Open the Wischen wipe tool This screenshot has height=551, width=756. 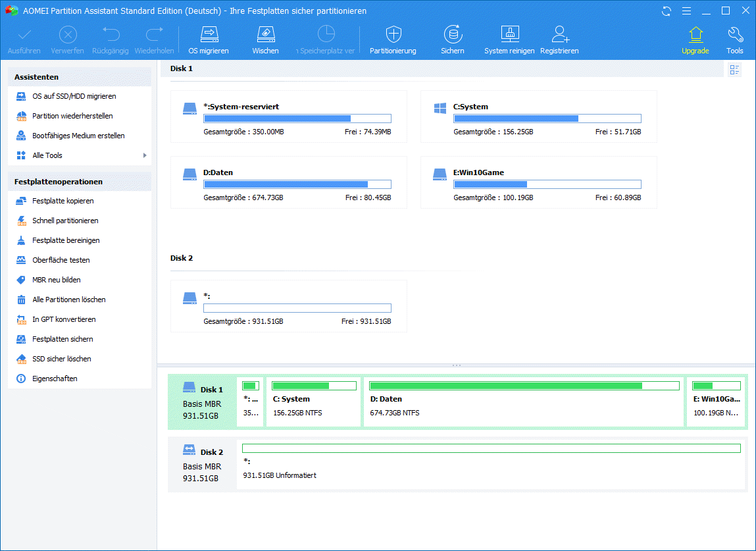click(265, 35)
